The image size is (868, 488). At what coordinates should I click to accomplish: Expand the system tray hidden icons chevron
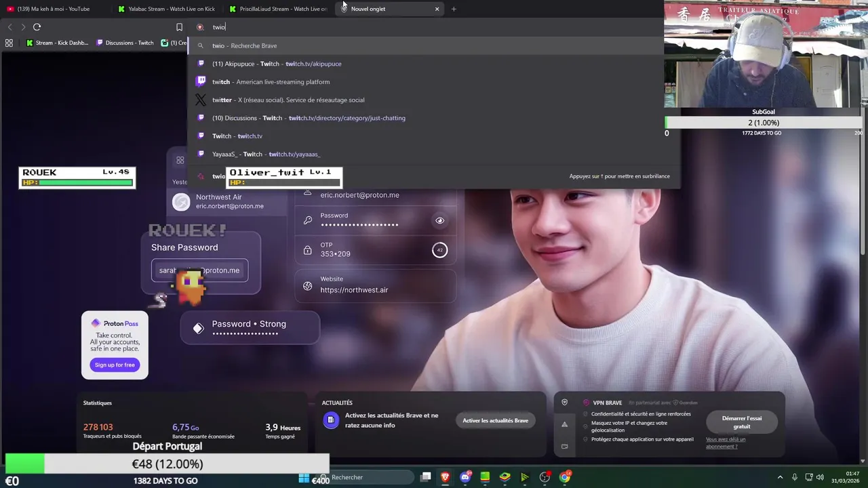(x=780, y=477)
